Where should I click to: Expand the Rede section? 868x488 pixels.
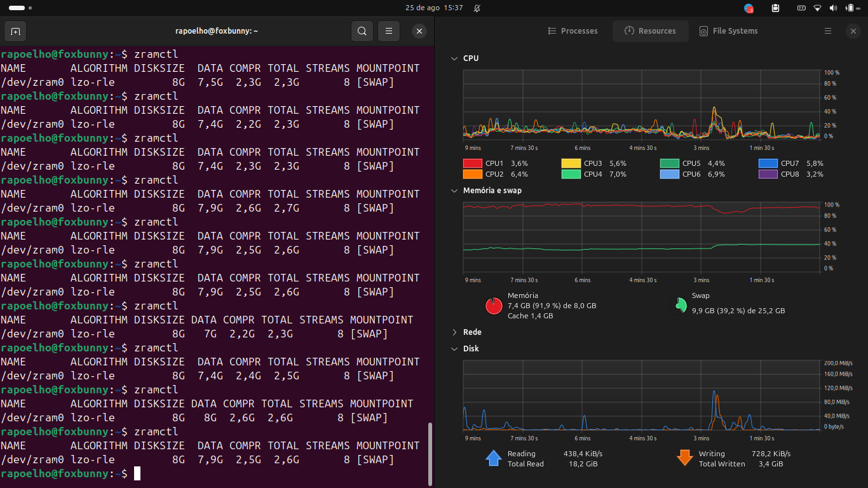click(x=454, y=332)
